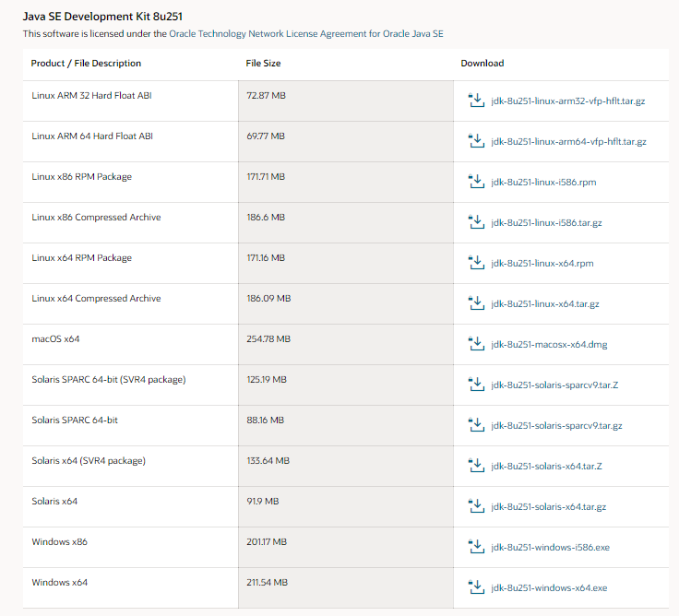This screenshot has height=616, width=679.
Task: Click download icon beside jdk-8u251-linux-x64.rpm
Action: 476,263
